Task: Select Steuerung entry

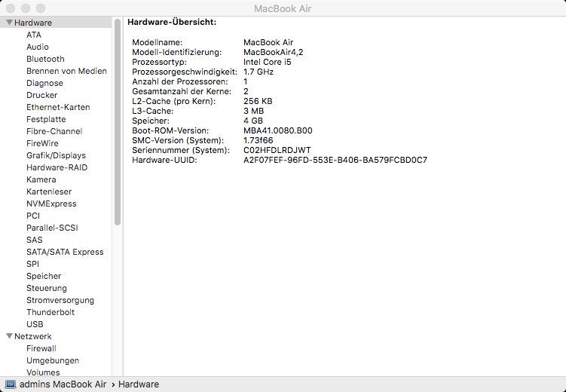Action: (46, 288)
